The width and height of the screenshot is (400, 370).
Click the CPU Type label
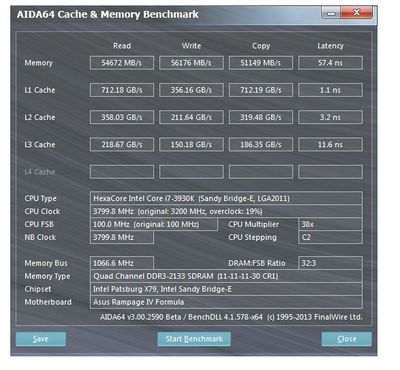[x=41, y=199]
